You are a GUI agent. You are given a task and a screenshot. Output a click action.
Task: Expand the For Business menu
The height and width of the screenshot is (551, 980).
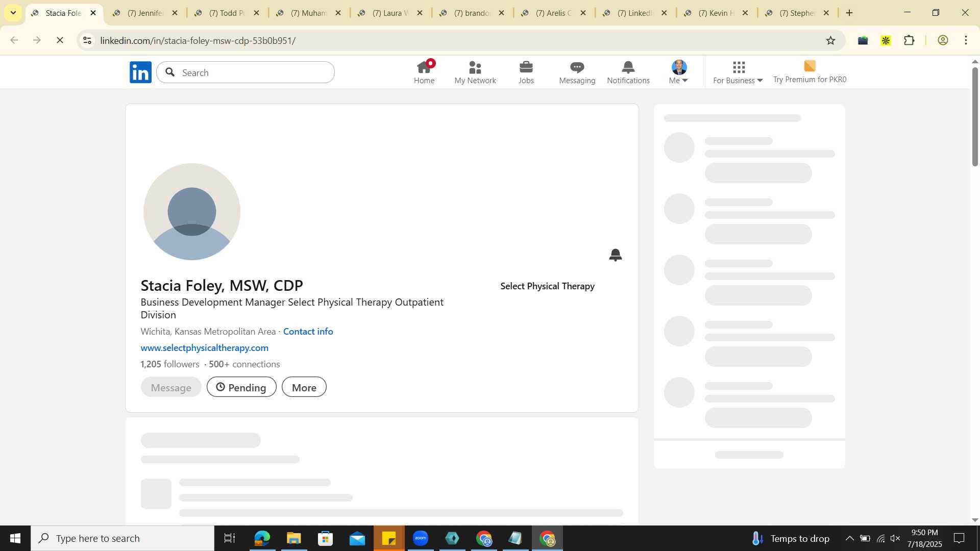[738, 72]
